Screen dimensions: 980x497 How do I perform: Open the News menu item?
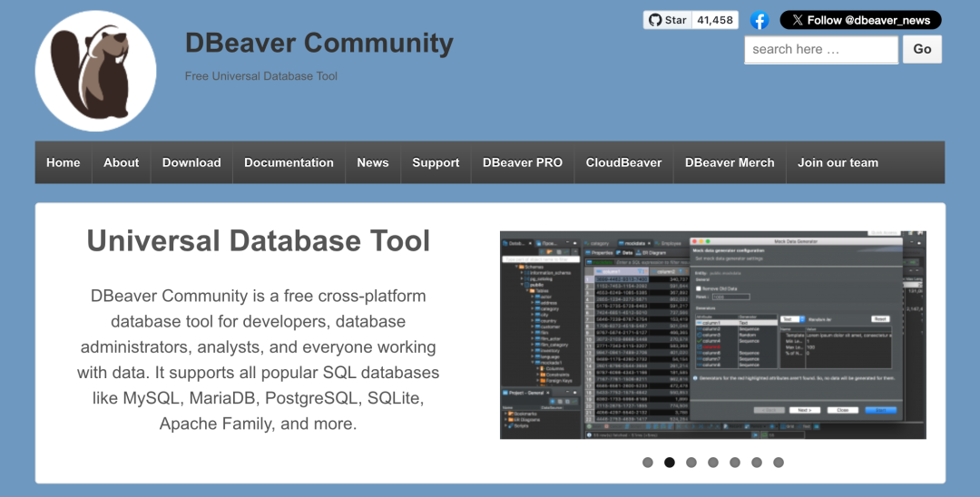click(x=373, y=162)
